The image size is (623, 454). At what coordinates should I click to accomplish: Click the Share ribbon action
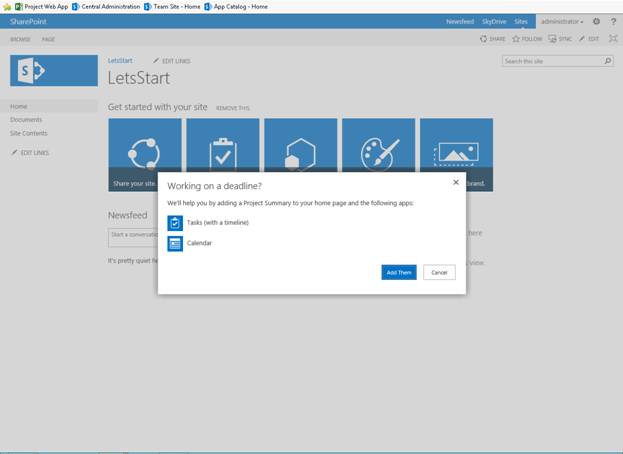point(492,39)
